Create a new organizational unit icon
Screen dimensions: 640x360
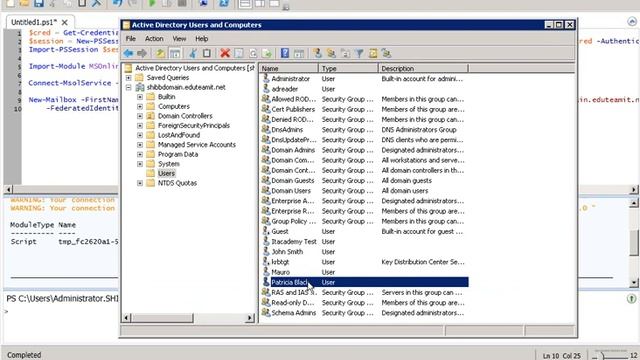pyautogui.click(x=345, y=53)
